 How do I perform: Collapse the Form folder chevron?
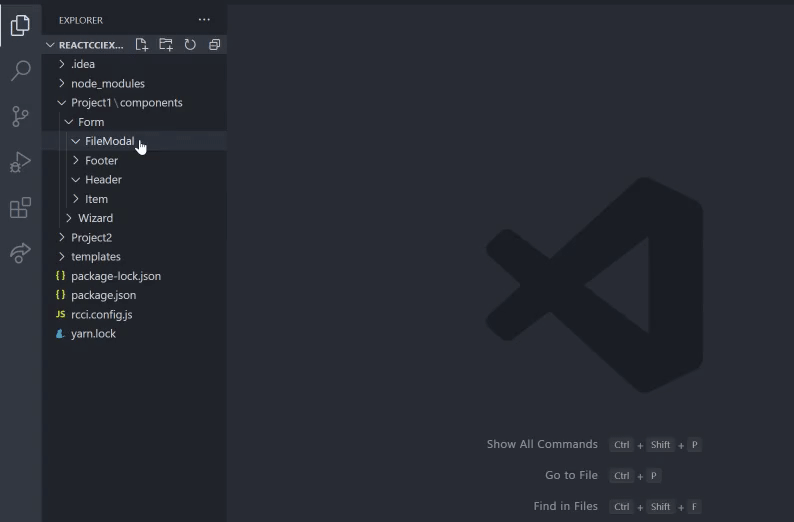pos(69,122)
